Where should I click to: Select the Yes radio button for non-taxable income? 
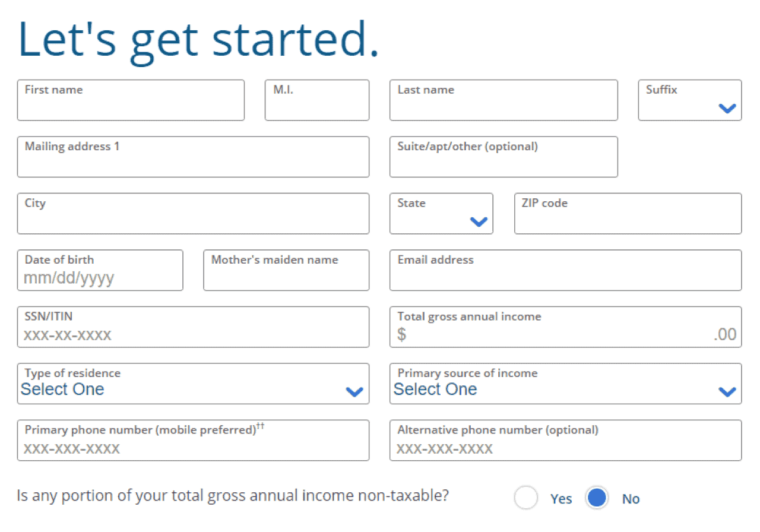tap(526, 498)
